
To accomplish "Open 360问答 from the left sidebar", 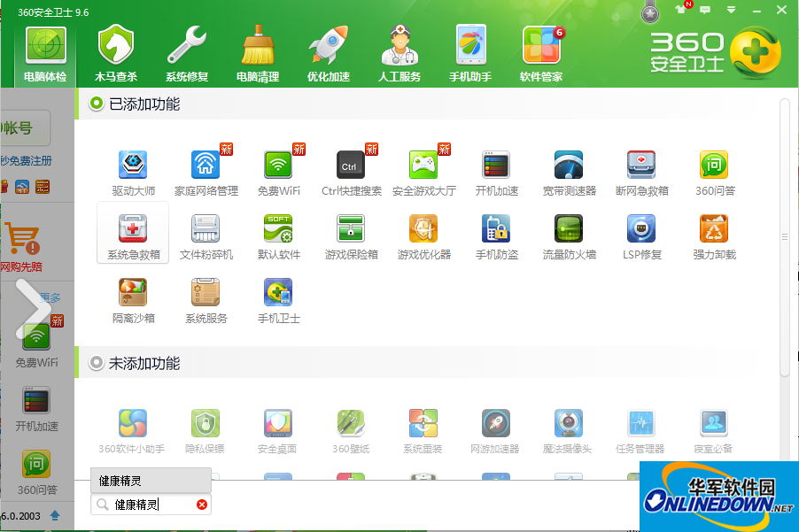I will tap(36, 473).
